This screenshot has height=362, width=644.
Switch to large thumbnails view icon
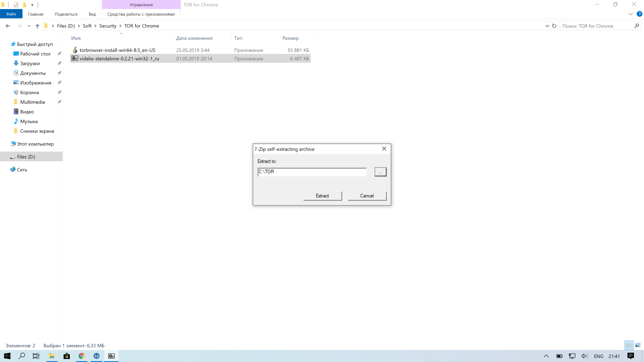click(638, 345)
